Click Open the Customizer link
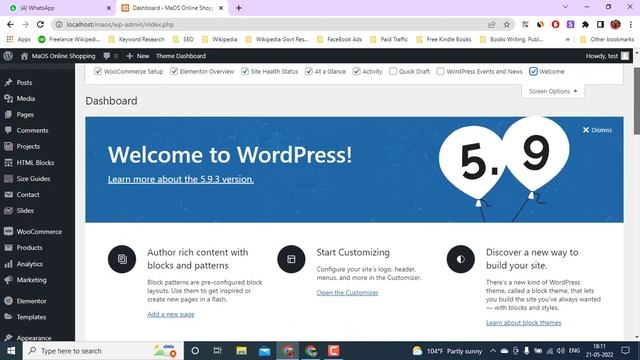The height and width of the screenshot is (360, 640). tap(347, 293)
